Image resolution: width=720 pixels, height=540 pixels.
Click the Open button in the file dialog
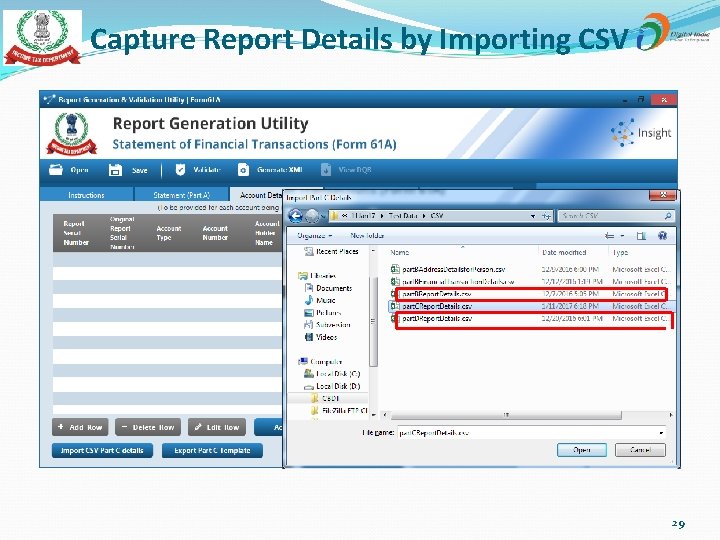pos(582,450)
